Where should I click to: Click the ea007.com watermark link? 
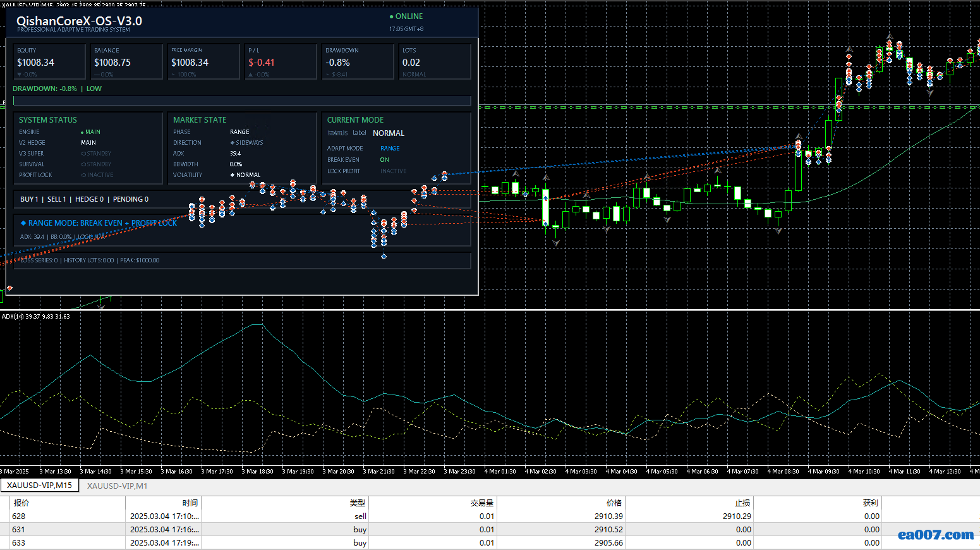pos(936,535)
